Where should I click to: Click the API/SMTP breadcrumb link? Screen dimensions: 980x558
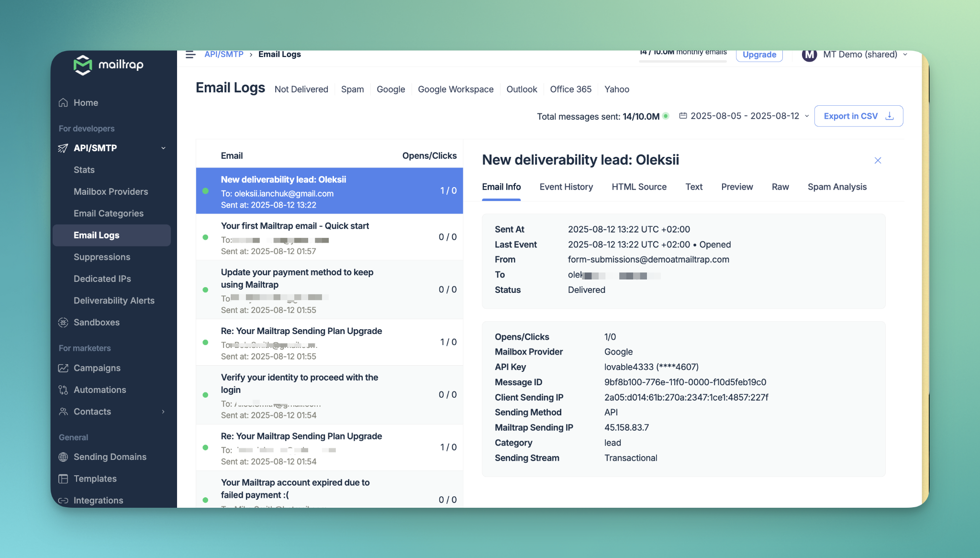(x=223, y=55)
